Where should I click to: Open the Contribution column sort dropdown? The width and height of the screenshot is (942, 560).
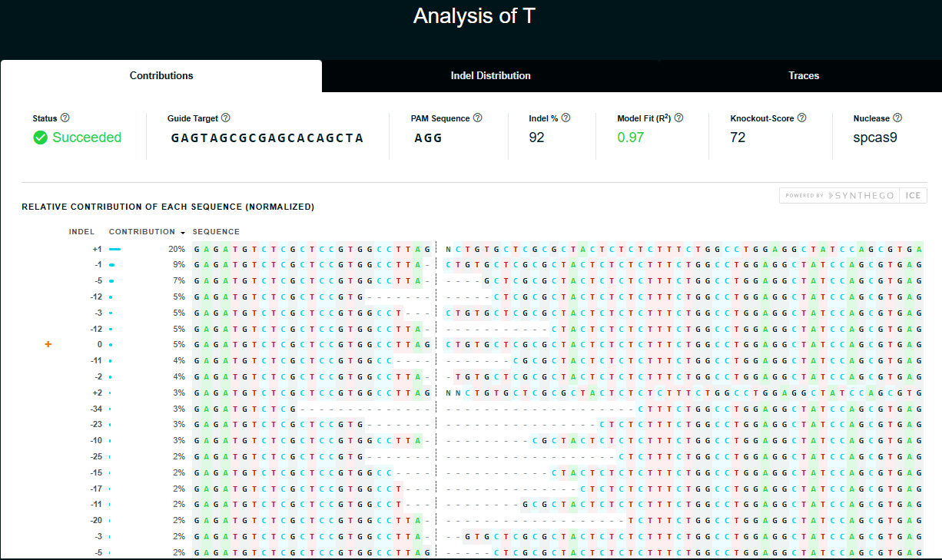(182, 231)
